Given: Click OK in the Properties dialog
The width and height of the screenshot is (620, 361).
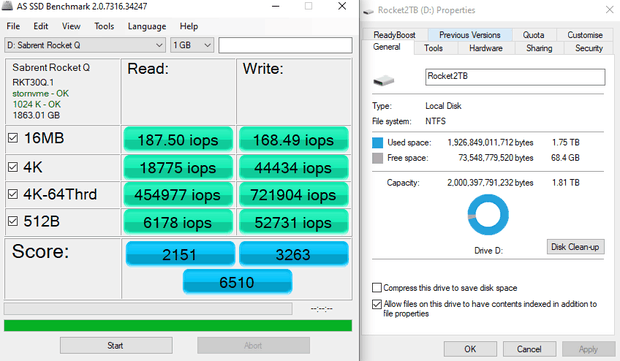Looking at the screenshot, I should coord(470,349).
